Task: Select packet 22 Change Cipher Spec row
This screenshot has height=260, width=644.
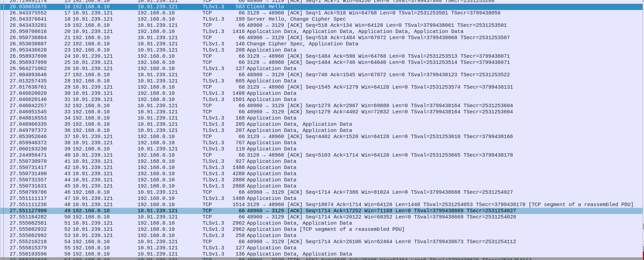Action: pyautogui.click(x=241, y=44)
